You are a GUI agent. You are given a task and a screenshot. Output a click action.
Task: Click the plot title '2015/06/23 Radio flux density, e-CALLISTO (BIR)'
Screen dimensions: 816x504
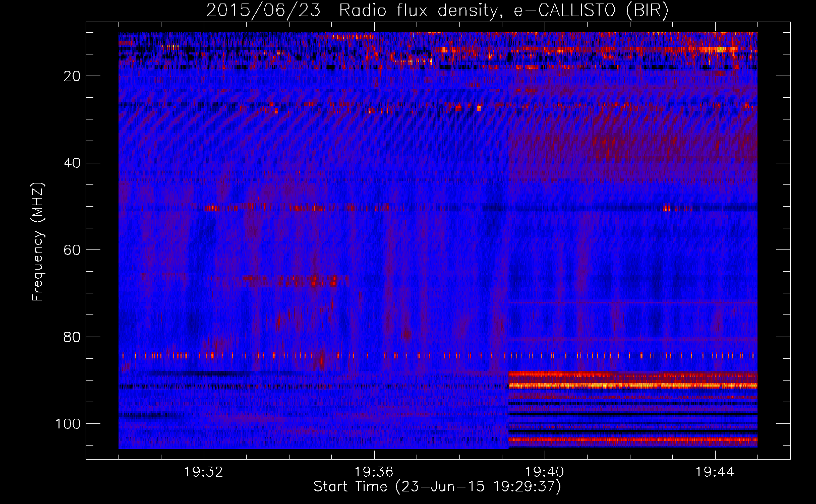click(x=437, y=11)
